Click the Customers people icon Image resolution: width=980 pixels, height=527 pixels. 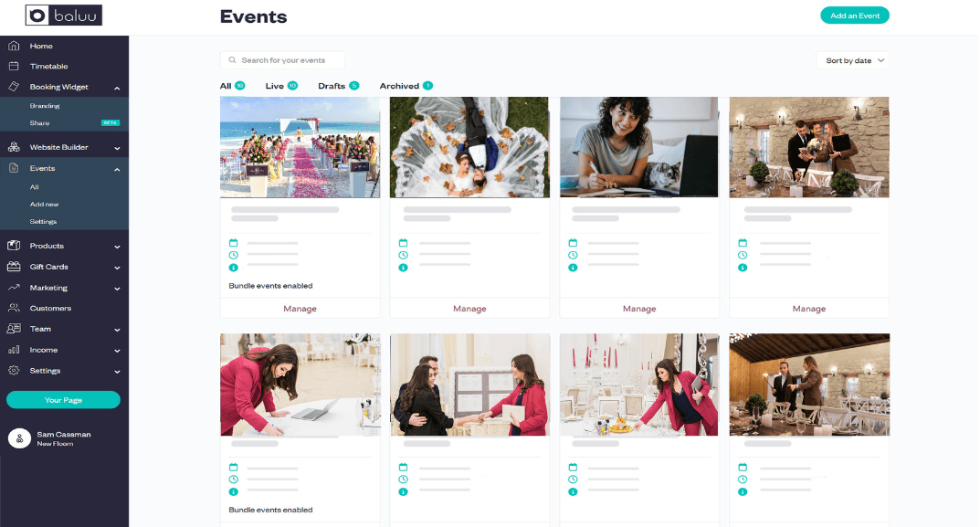(14, 309)
